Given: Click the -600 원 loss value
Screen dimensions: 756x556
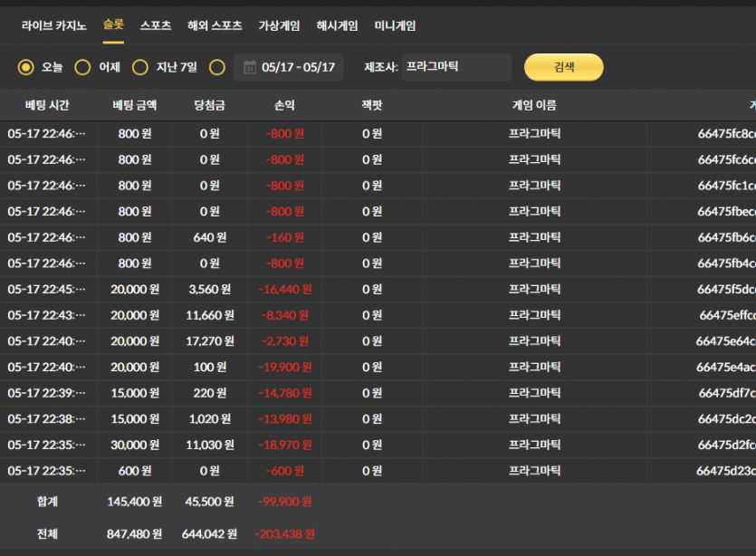Looking at the screenshot, I should 285,471.
